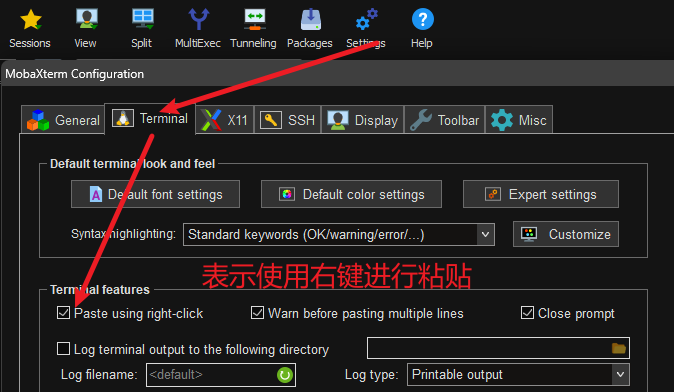This screenshot has height=392, width=674.
Task: Browse for log directory folder icon
Action: pyautogui.click(x=619, y=348)
